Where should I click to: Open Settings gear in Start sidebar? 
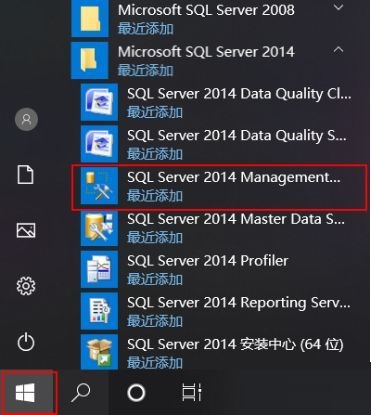coord(26,286)
